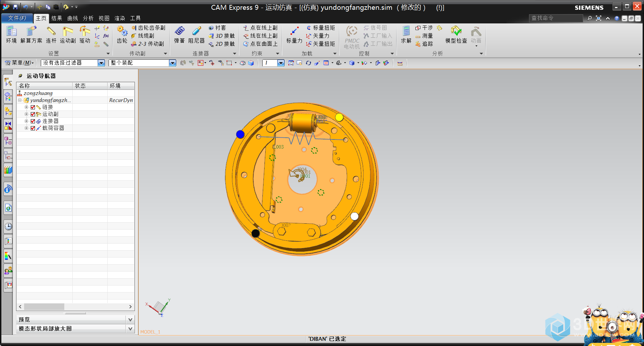
Task: Apply 点在曲面上 constraint
Action: 260,44
